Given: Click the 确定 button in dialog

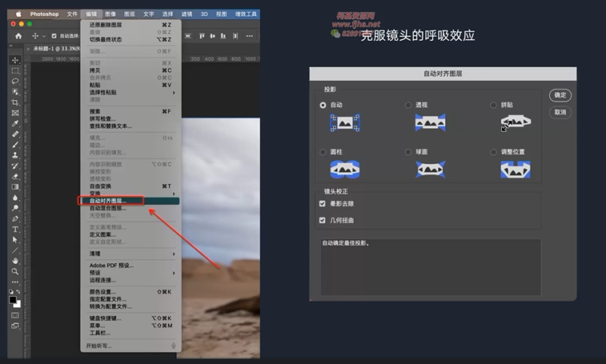Looking at the screenshot, I should [560, 95].
